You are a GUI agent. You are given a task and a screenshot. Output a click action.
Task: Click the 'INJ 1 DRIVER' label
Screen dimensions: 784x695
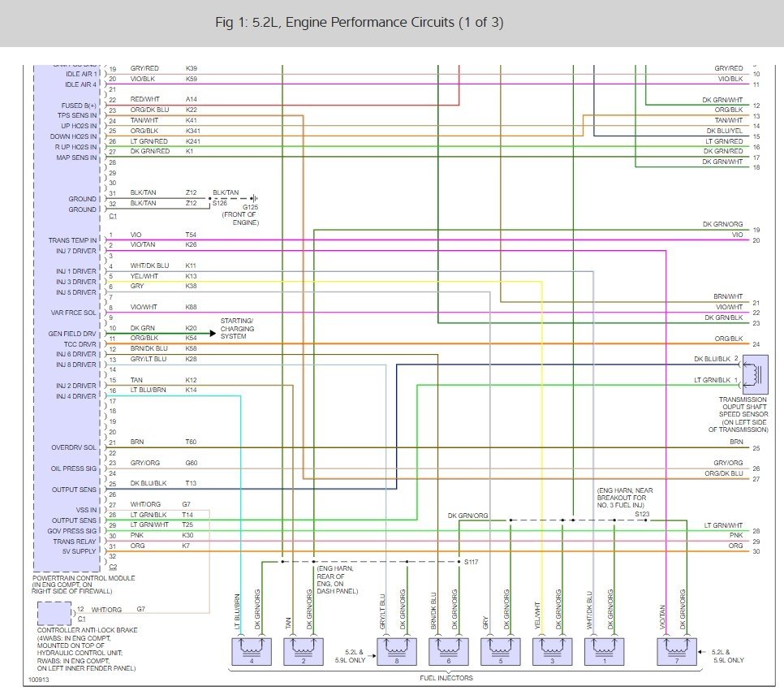point(76,271)
